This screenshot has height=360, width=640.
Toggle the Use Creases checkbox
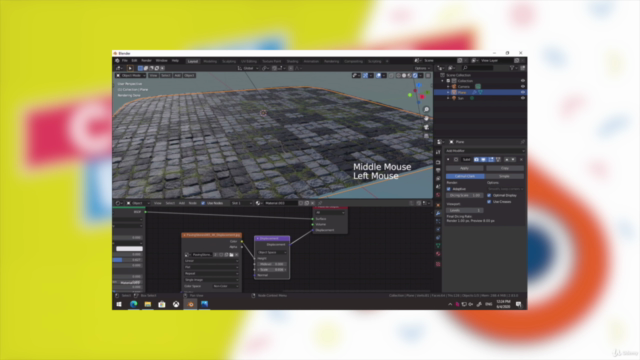(489, 202)
